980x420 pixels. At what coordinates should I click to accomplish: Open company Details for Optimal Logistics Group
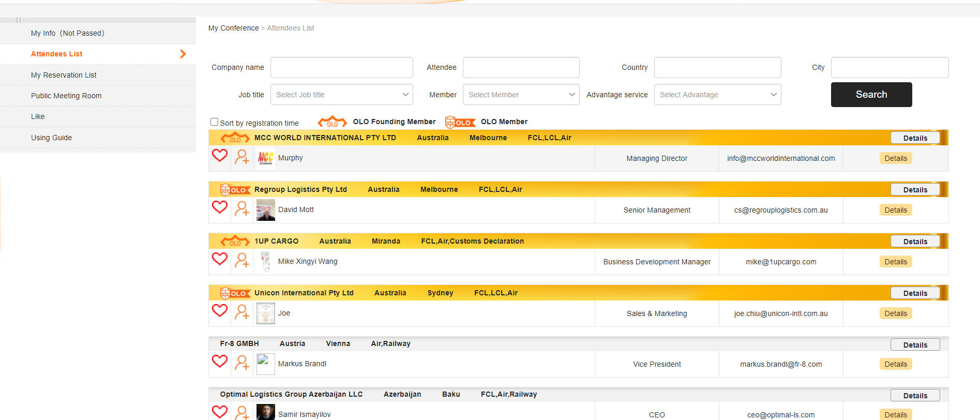[915, 396]
